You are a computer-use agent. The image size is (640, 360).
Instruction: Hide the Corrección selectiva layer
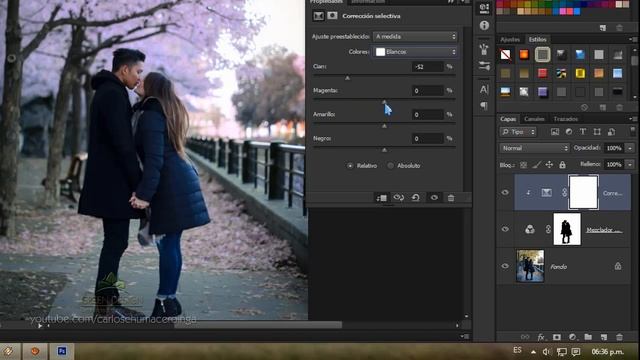point(505,193)
